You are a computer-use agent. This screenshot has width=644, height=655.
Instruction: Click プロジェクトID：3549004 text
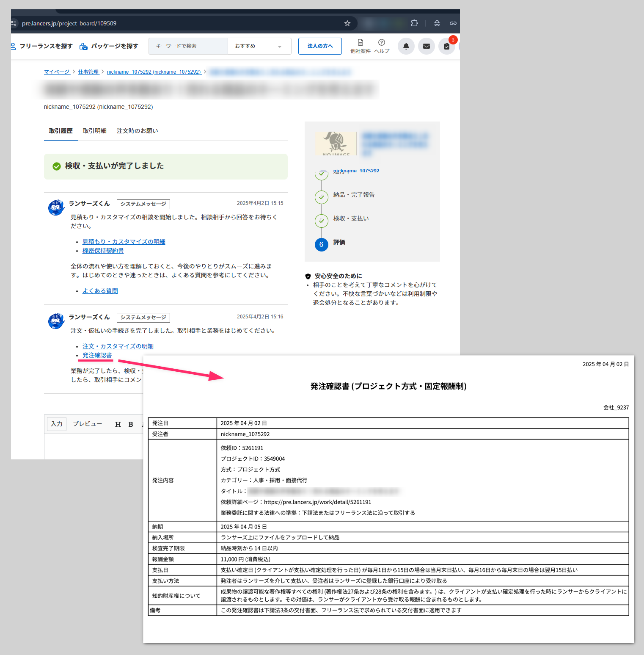pos(253,459)
